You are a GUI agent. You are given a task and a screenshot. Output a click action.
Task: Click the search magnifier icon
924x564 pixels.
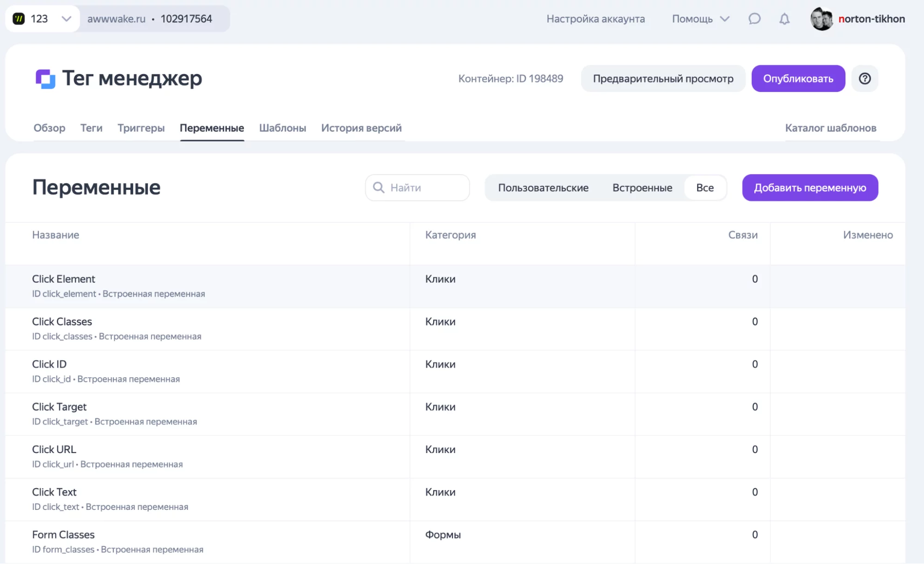pyautogui.click(x=379, y=188)
